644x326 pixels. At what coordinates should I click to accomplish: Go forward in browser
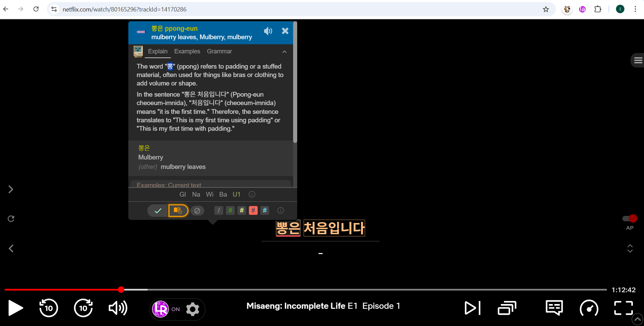pos(21,9)
